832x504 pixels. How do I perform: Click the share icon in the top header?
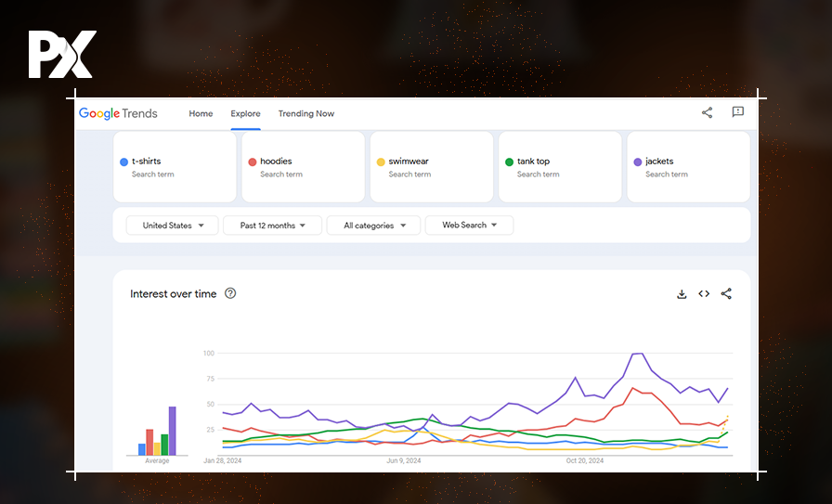tap(707, 113)
